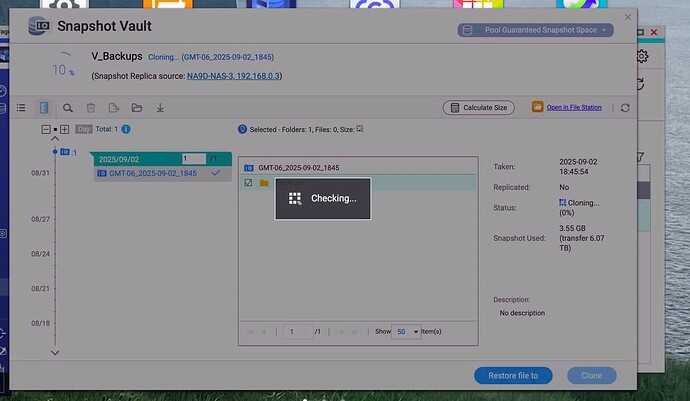The width and height of the screenshot is (690, 401).
Task: Select the timeline view icon
Action: coord(44,107)
